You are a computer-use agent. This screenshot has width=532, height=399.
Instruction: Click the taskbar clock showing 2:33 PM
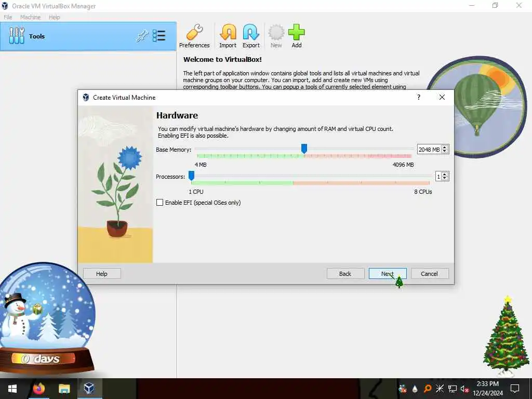coord(487,389)
